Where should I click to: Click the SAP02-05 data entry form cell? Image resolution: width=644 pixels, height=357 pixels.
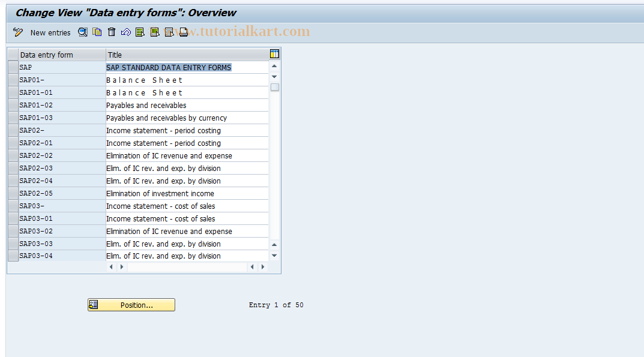click(x=62, y=193)
